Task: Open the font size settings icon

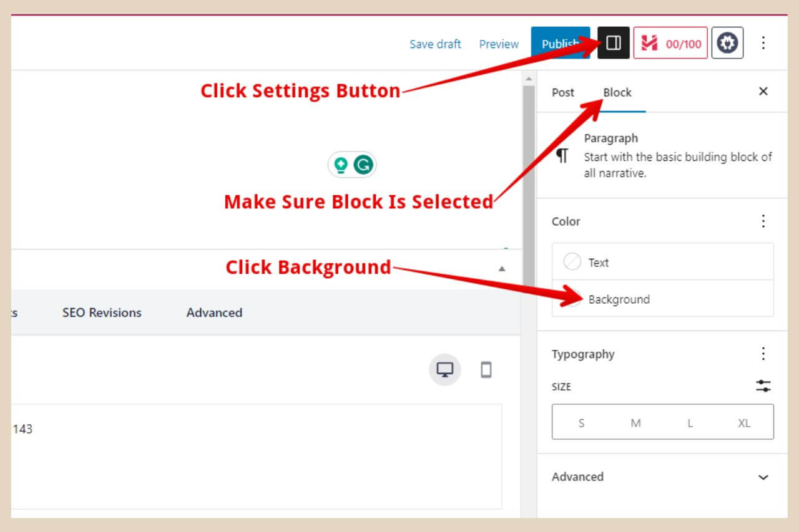Action: (763, 386)
